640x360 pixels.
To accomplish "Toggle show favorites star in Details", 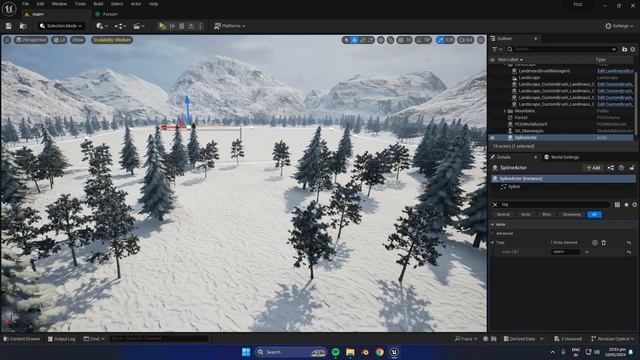I will point(626,205).
